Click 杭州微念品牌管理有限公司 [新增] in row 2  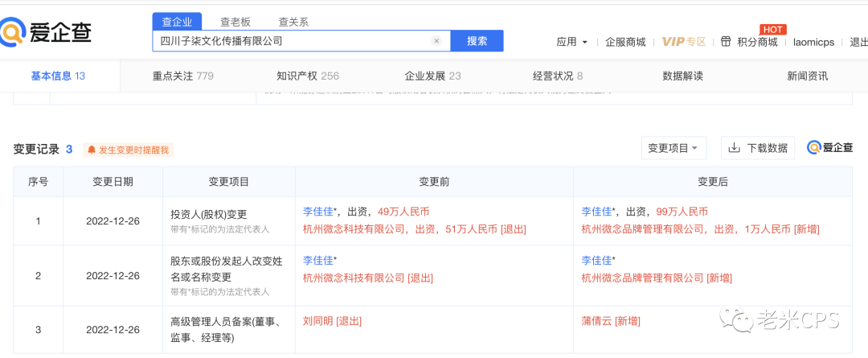656,278
